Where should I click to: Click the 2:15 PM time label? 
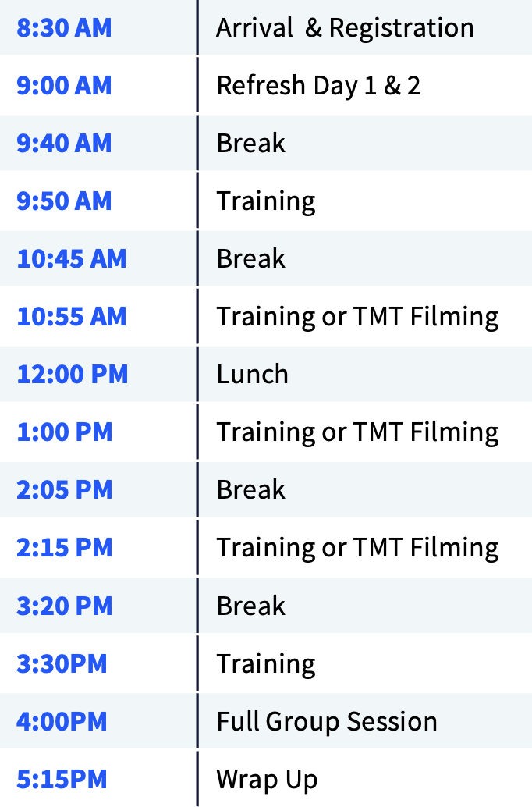point(64,548)
